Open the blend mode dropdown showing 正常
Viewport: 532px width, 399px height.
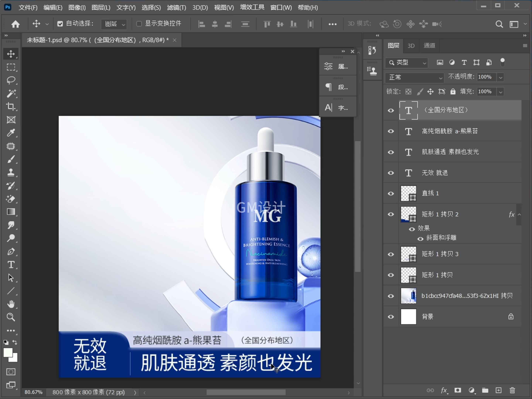414,77
